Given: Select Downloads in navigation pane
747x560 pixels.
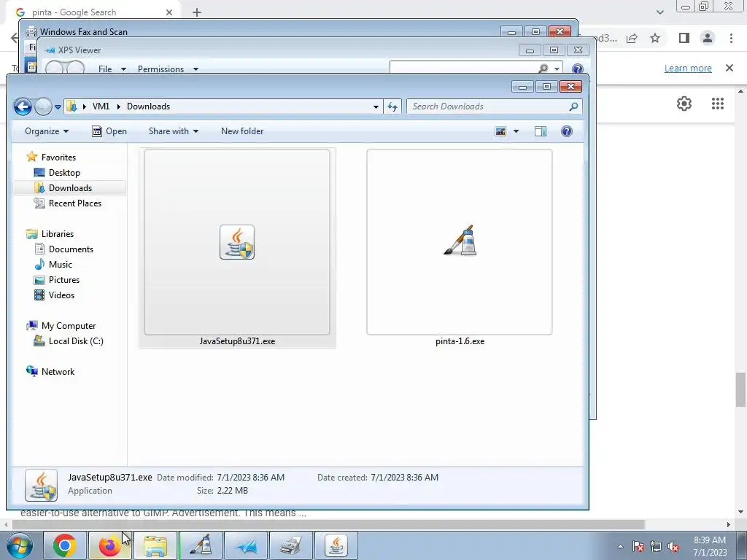Looking at the screenshot, I should [69, 187].
